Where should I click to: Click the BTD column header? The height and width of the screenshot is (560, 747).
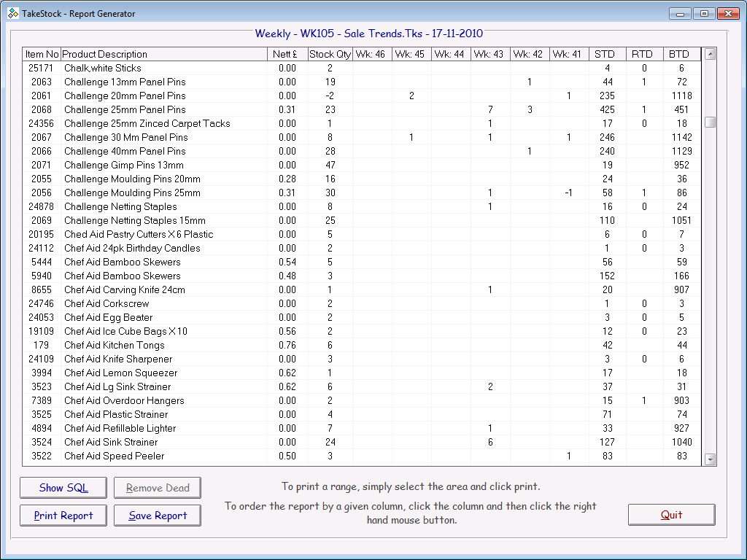pos(682,54)
